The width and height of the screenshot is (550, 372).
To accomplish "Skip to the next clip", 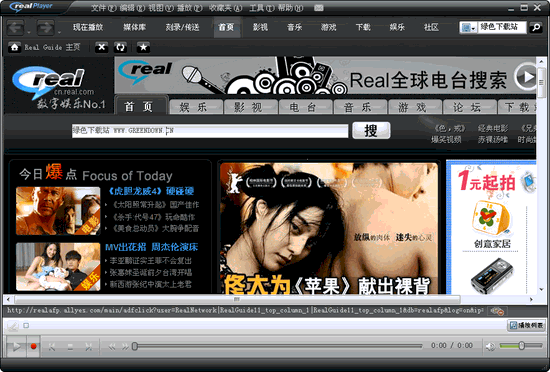I will click(88, 347).
